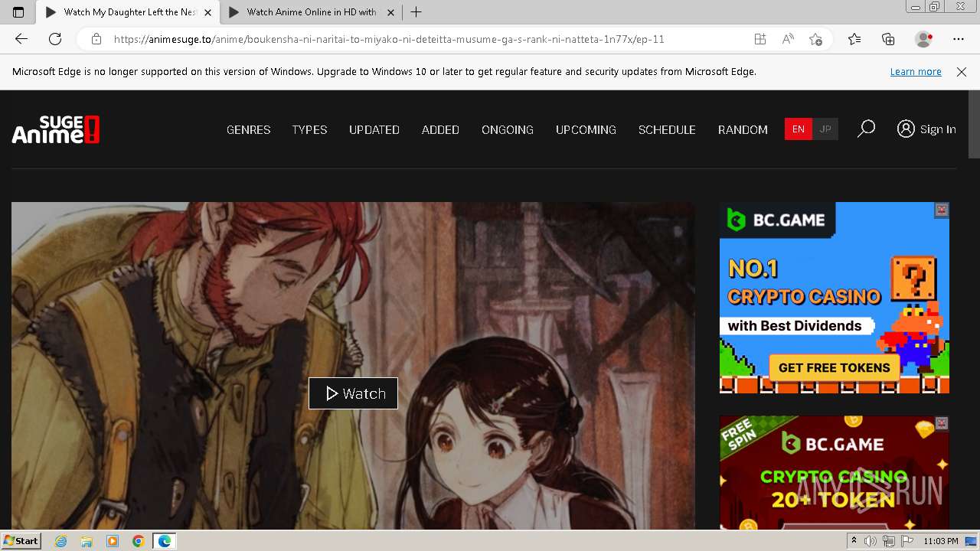980x551 pixels.
Task: Click the taskbar clock showing 11:03 PM
Action: pyautogui.click(x=941, y=541)
